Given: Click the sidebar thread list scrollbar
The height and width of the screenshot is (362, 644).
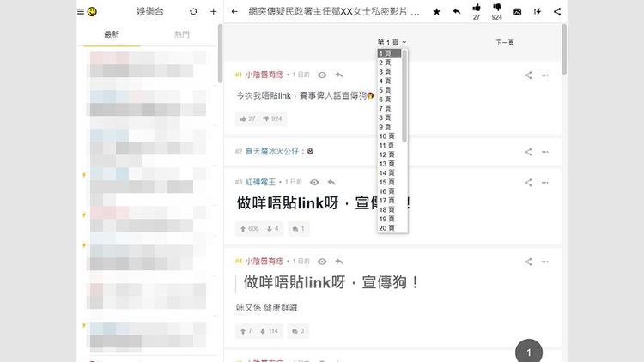Looking at the screenshot, I should pos(220,53).
